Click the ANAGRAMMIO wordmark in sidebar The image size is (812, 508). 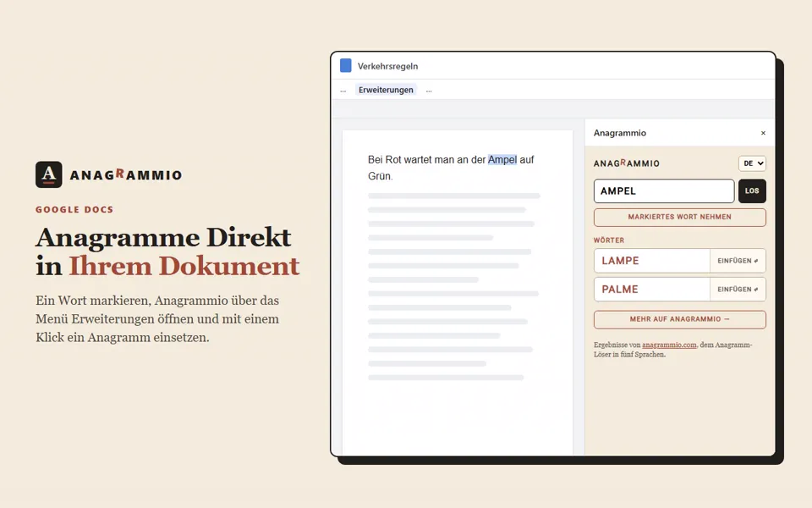pos(627,163)
